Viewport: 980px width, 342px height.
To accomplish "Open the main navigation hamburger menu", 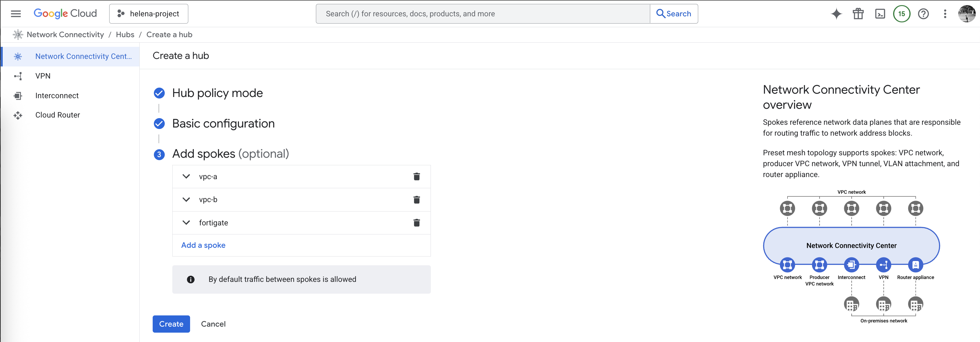I will [16, 14].
